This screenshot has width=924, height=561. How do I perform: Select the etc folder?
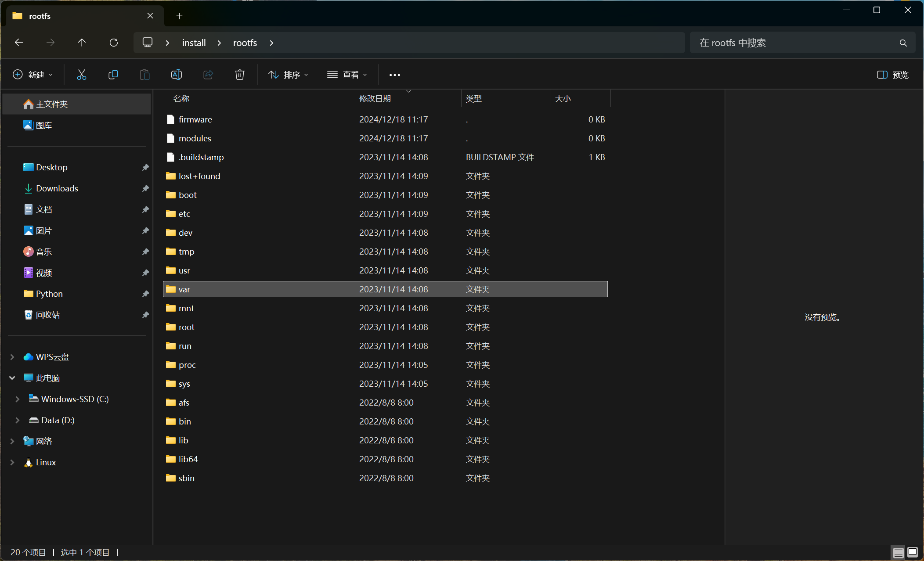click(x=385, y=214)
